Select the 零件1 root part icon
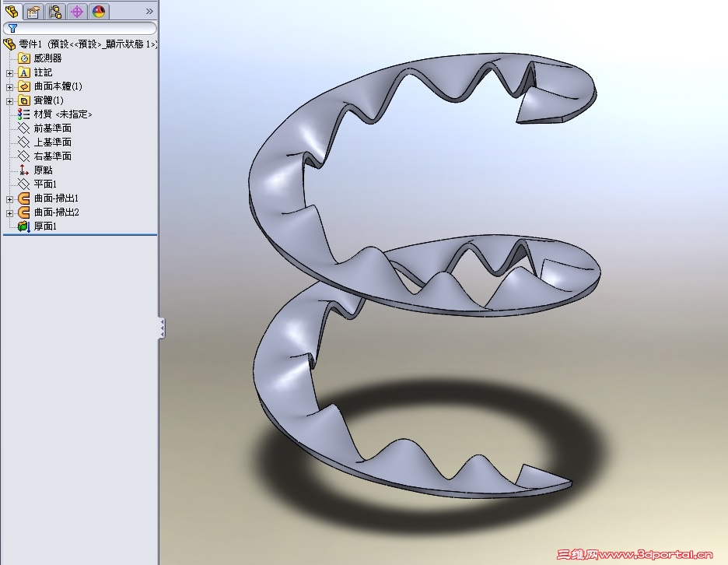This screenshot has height=565, width=728. (9, 44)
